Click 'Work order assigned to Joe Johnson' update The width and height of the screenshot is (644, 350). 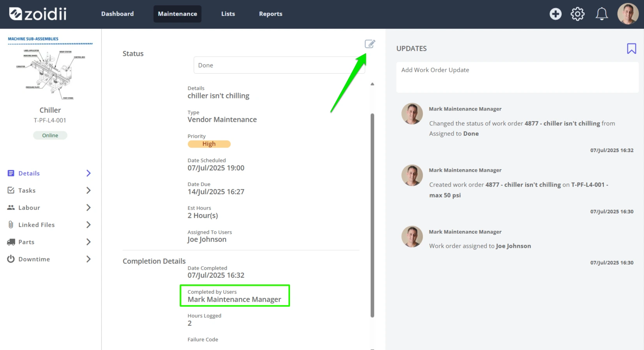(480, 246)
